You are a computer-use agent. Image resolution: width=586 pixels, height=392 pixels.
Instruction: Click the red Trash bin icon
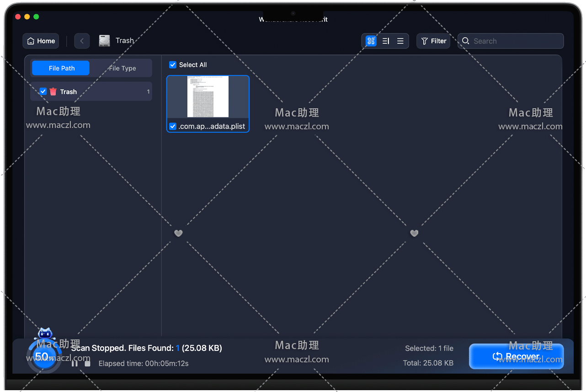click(53, 91)
